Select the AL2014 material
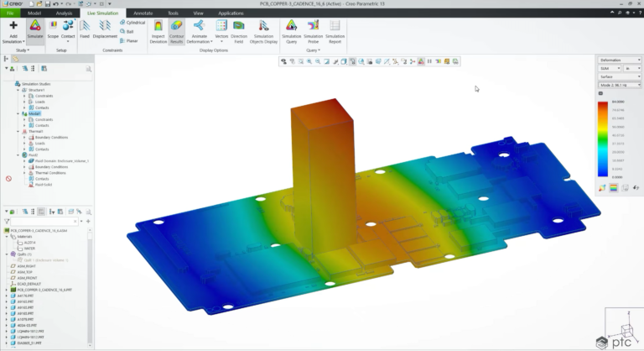The image size is (644, 351). (x=29, y=243)
